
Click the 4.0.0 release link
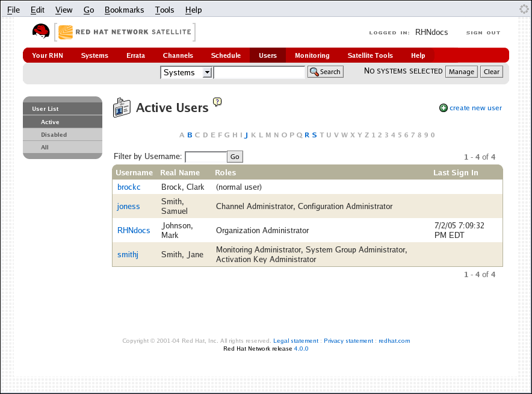tap(301, 348)
